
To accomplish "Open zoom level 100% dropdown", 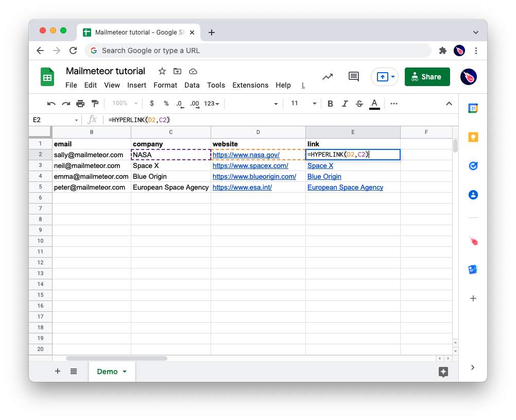I will coord(125,104).
